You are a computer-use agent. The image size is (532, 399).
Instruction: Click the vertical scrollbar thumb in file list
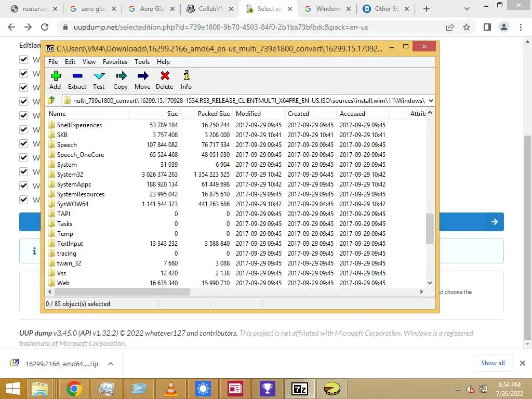(x=430, y=229)
